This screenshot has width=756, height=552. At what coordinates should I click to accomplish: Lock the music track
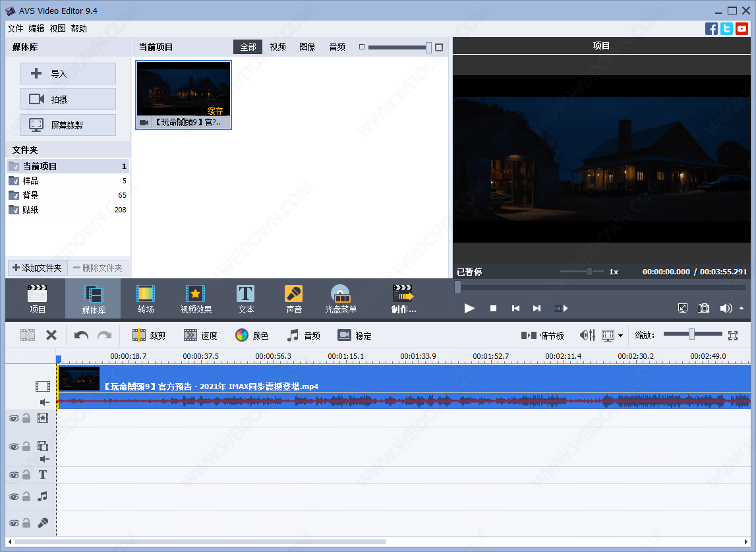tap(26, 497)
